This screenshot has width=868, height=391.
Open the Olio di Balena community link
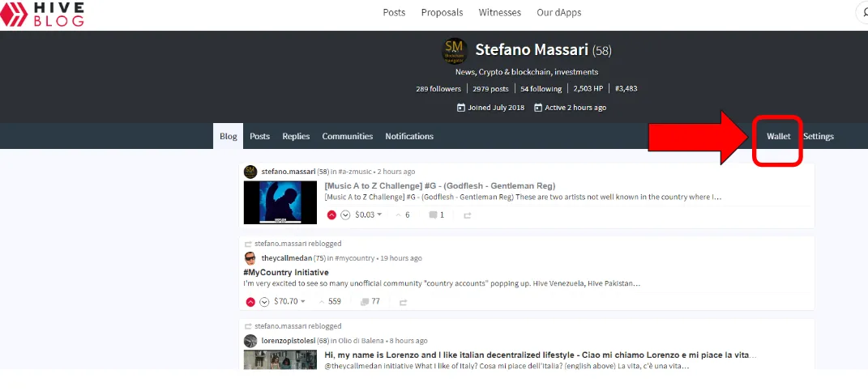pyautogui.click(x=360, y=341)
